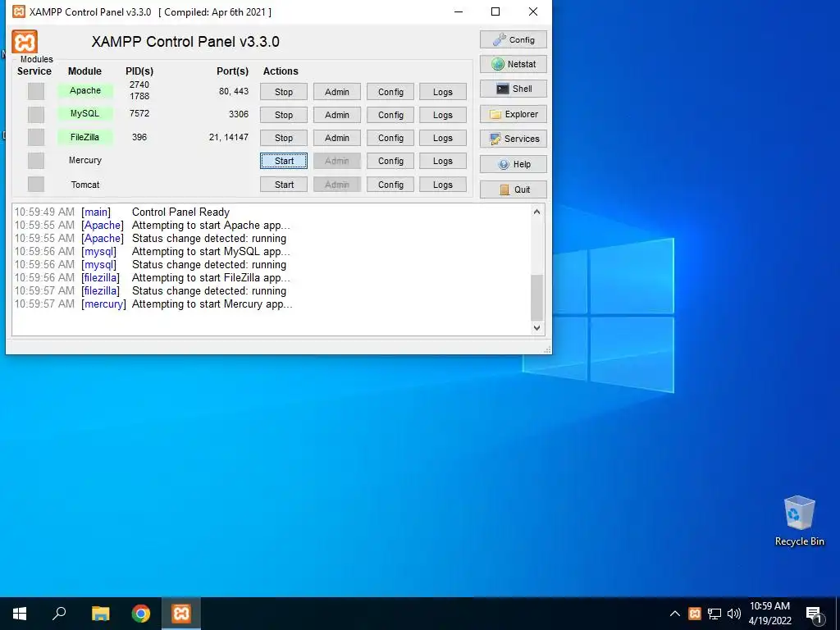Open network status tray icon
The height and width of the screenshot is (630, 840).
714,614
